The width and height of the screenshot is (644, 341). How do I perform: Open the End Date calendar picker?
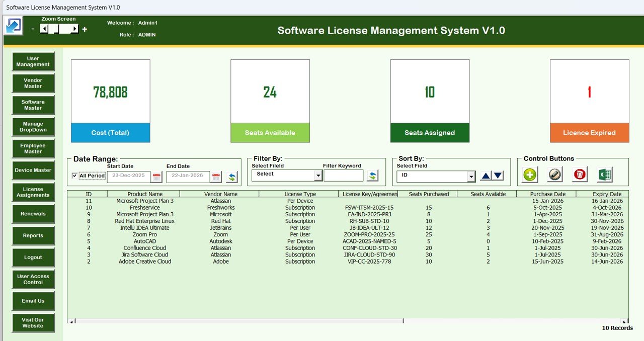216,177
